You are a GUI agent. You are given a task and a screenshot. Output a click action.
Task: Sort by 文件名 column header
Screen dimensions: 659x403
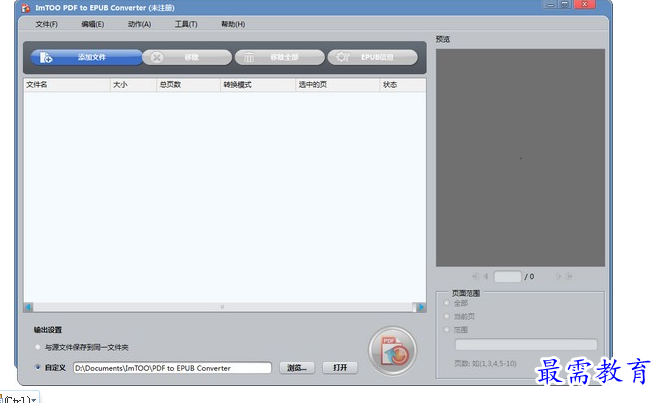(67, 85)
